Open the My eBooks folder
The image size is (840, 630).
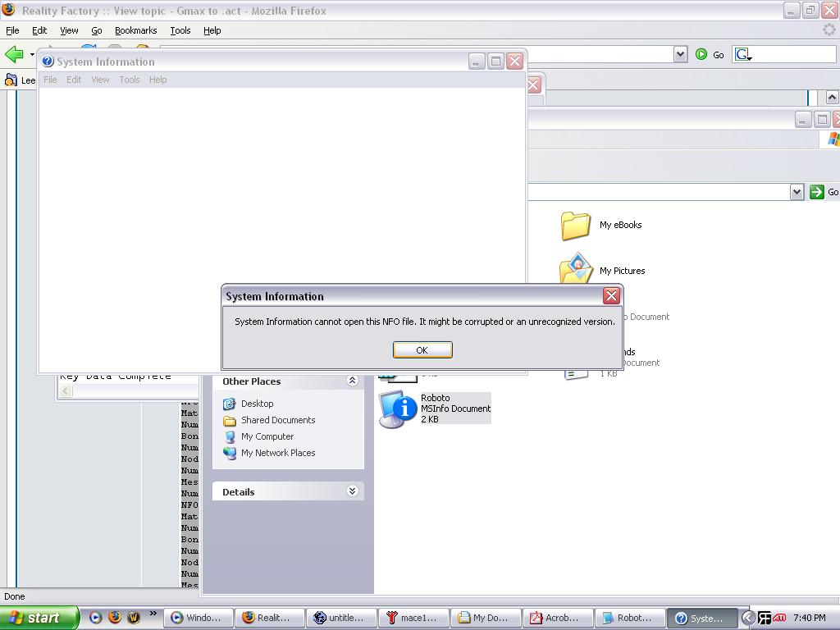(x=576, y=225)
